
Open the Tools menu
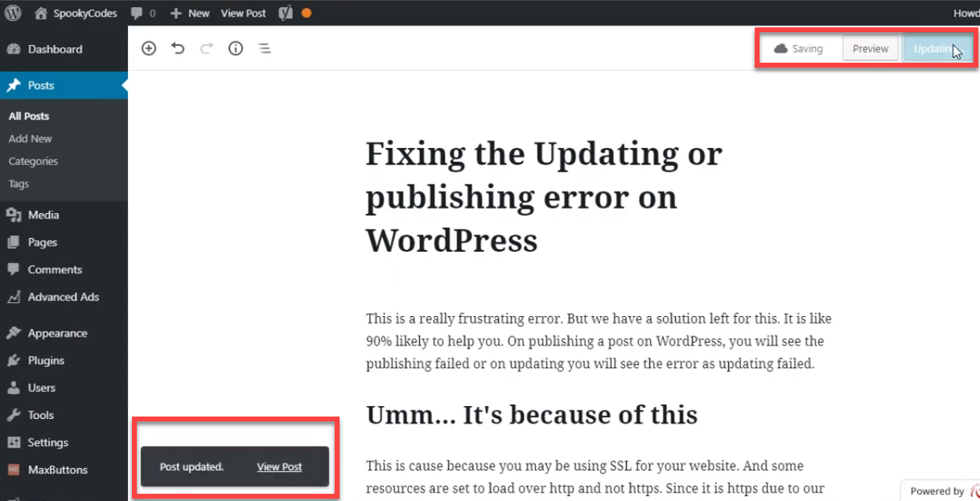64,415
